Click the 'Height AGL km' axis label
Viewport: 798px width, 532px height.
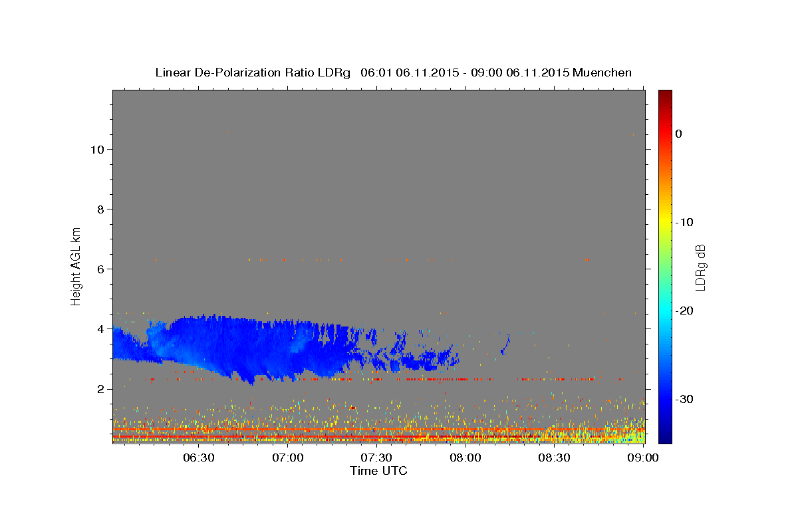[x=76, y=265]
